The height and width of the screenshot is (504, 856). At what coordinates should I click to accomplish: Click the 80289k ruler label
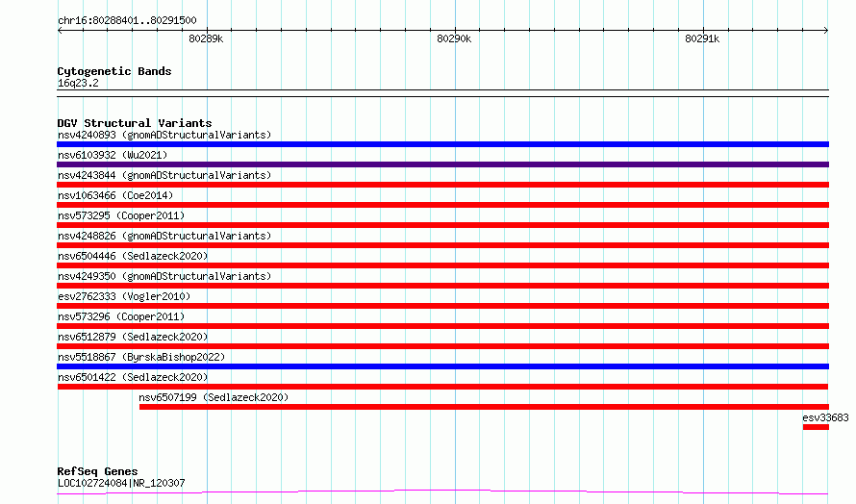[206, 38]
